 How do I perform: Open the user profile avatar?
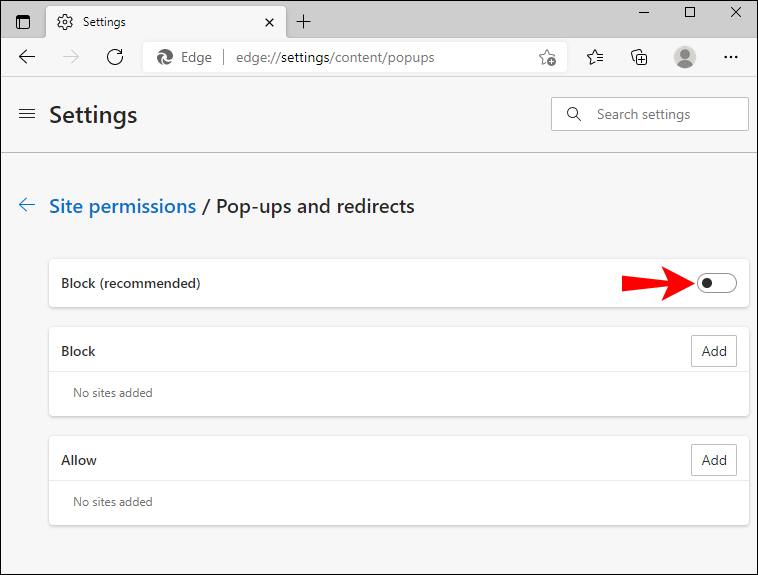point(685,57)
